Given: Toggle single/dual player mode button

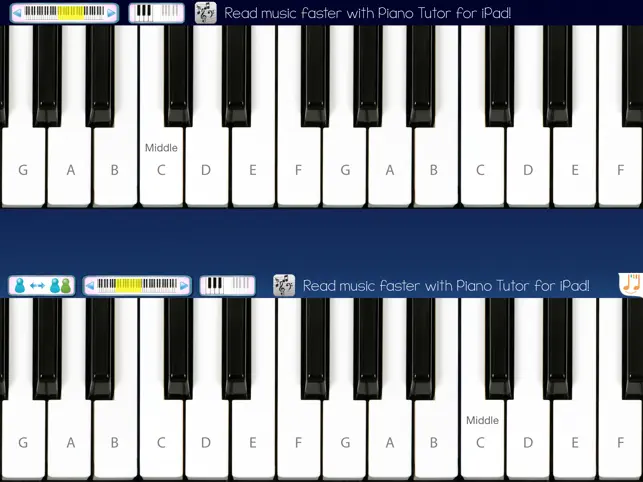Looking at the screenshot, I should tap(42, 286).
